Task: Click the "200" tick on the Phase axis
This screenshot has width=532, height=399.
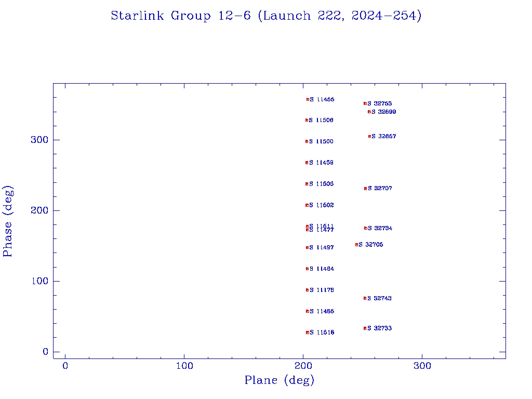Action: coord(39,210)
